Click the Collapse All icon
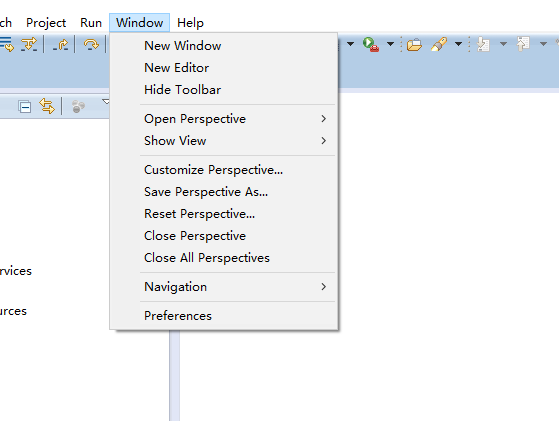The image size is (559, 421). pyautogui.click(x=25, y=107)
